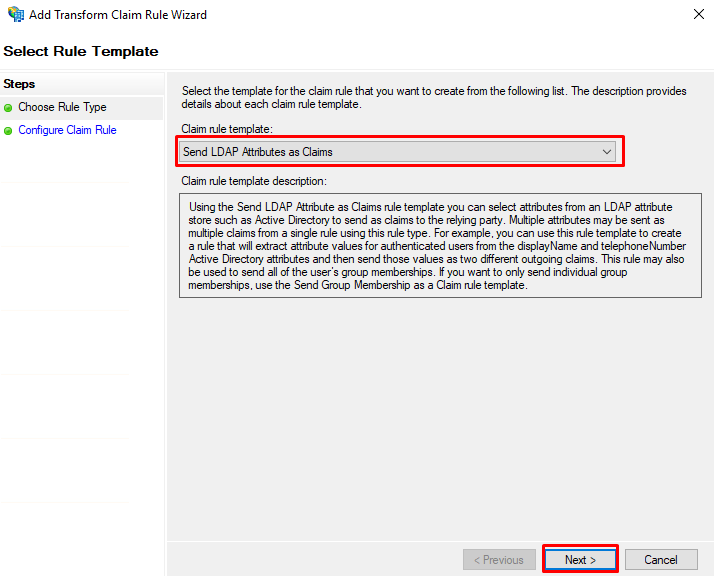714x576 pixels.
Task: Click the wizard application icon in title bar
Action: (16, 14)
